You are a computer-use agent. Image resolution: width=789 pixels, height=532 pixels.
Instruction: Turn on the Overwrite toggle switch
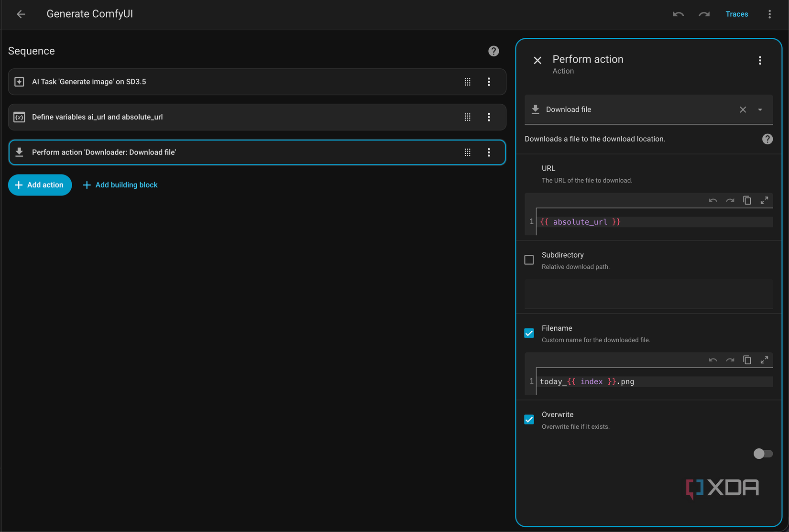point(762,454)
